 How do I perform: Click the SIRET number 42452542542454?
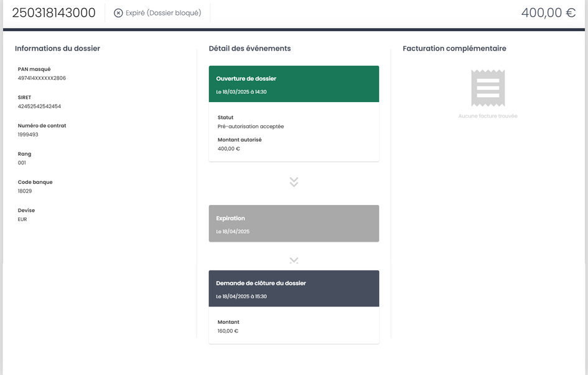click(x=39, y=107)
